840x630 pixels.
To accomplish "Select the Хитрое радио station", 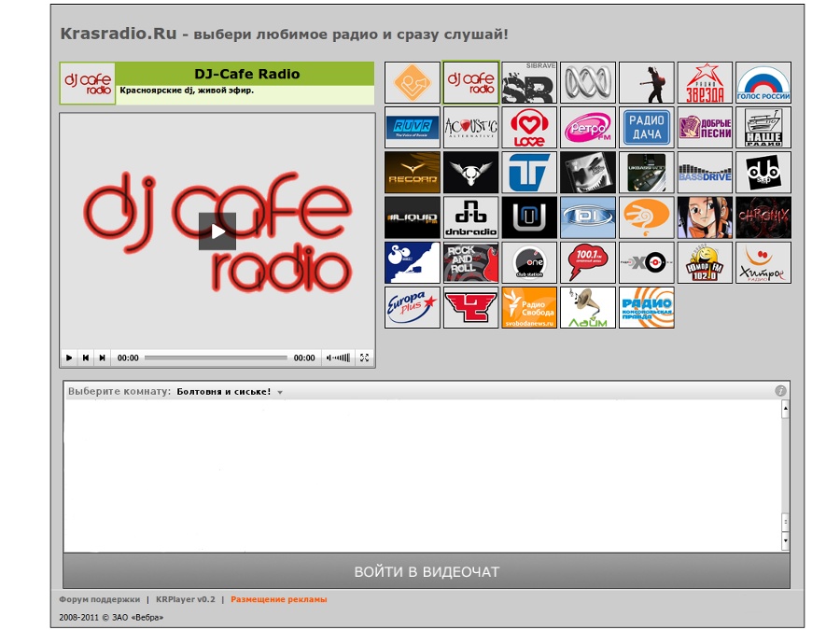I will [x=763, y=262].
